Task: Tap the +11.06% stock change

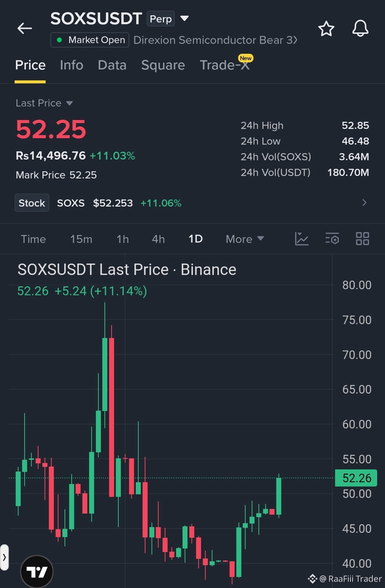Action: click(161, 203)
